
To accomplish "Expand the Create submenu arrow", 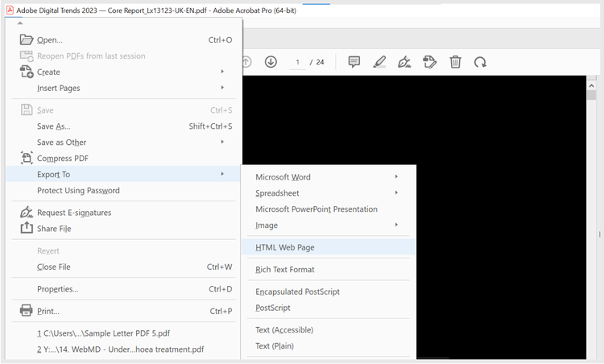I will 222,72.
